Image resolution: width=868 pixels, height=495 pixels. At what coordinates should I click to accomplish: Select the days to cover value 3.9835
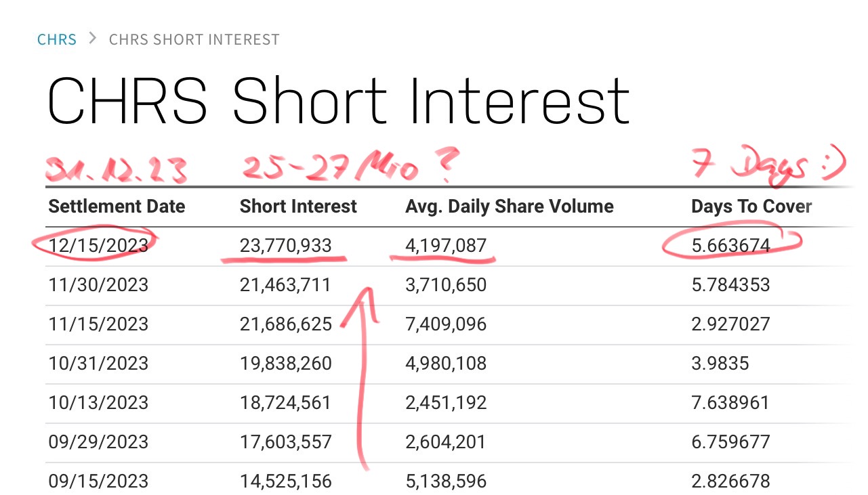tap(720, 364)
